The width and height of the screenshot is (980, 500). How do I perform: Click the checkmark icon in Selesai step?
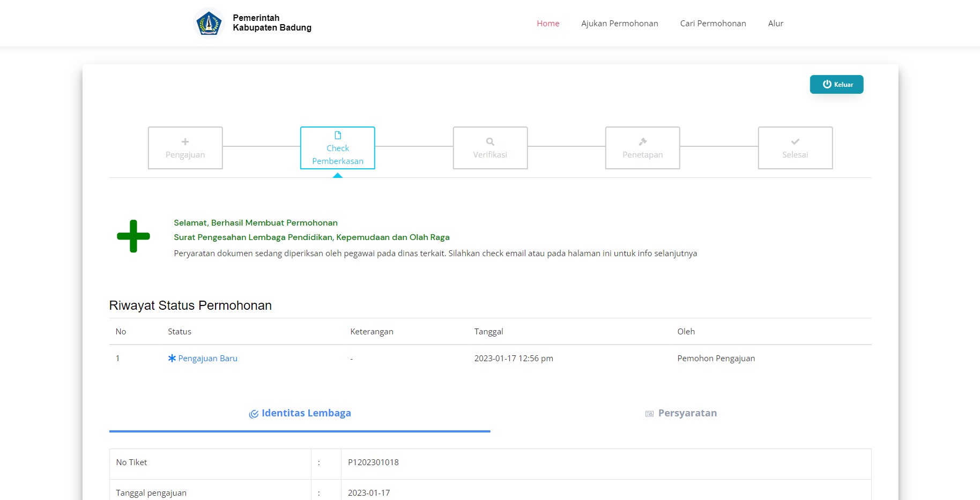pyautogui.click(x=795, y=142)
